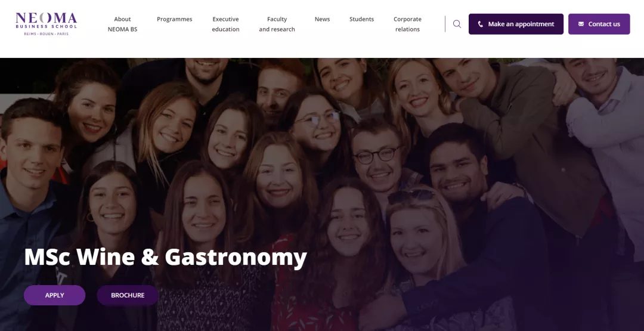
Task: Click the APPLY button
Action: [55, 295]
